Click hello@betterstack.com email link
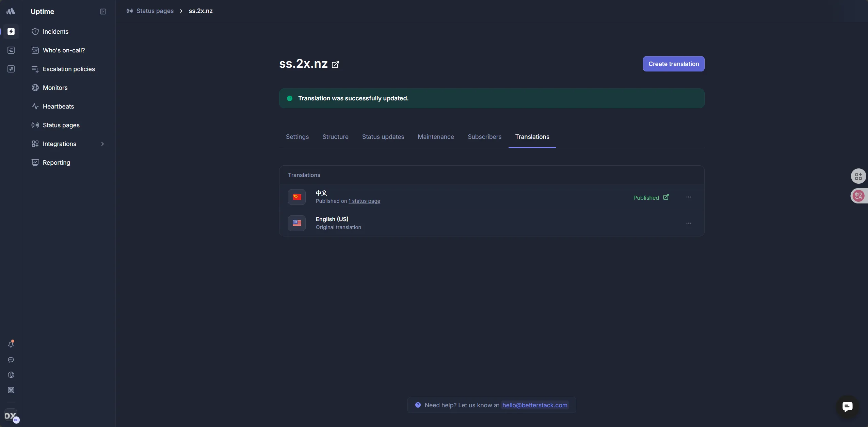Screen dimensions: 868x427 (535, 405)
